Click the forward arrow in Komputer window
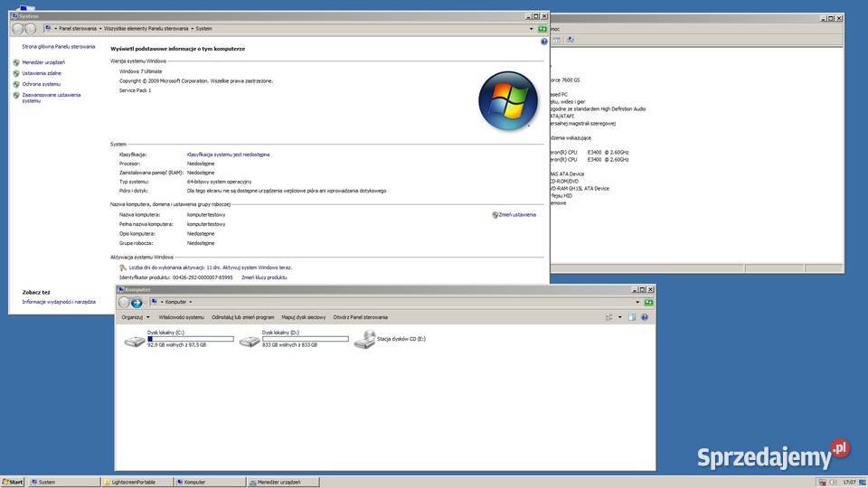 [x=137, y=303]
